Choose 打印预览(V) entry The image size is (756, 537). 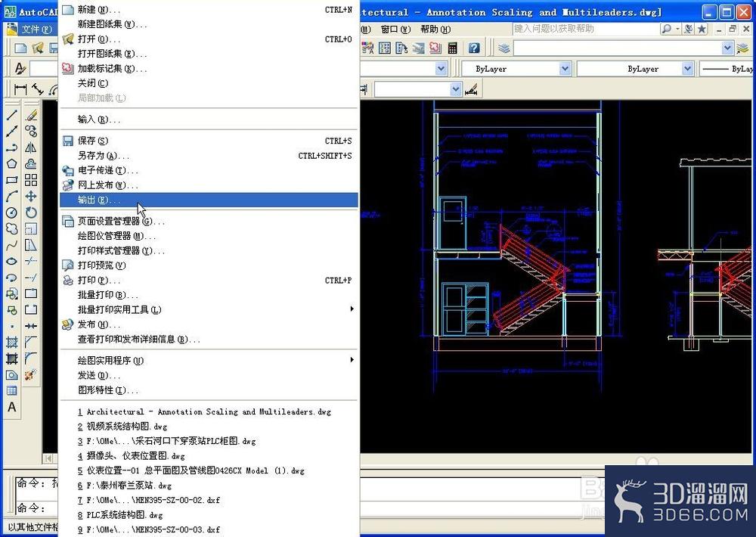[209, 265]
